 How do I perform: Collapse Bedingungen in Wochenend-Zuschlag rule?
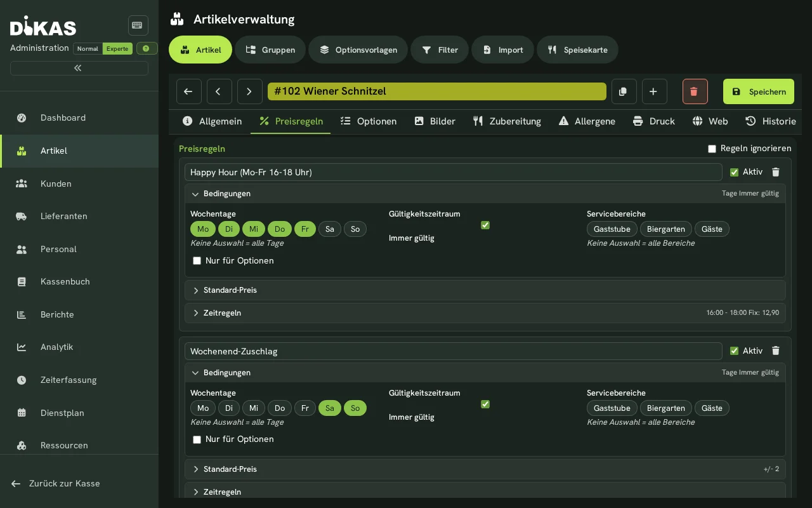tap(485, 373)
